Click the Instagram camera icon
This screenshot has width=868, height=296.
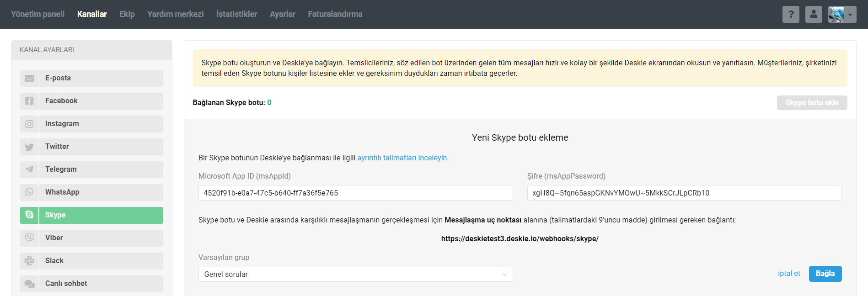pos(29,124)
